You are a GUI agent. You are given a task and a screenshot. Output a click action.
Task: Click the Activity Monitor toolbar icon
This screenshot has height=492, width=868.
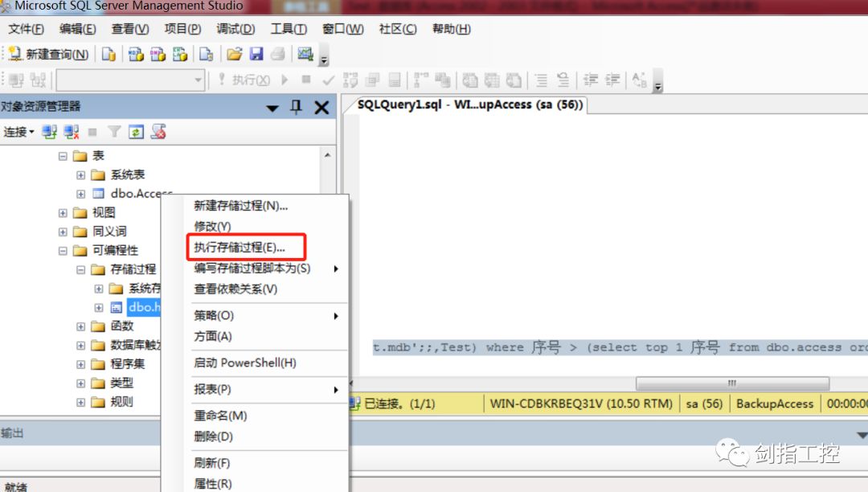(x=305, y=54)
